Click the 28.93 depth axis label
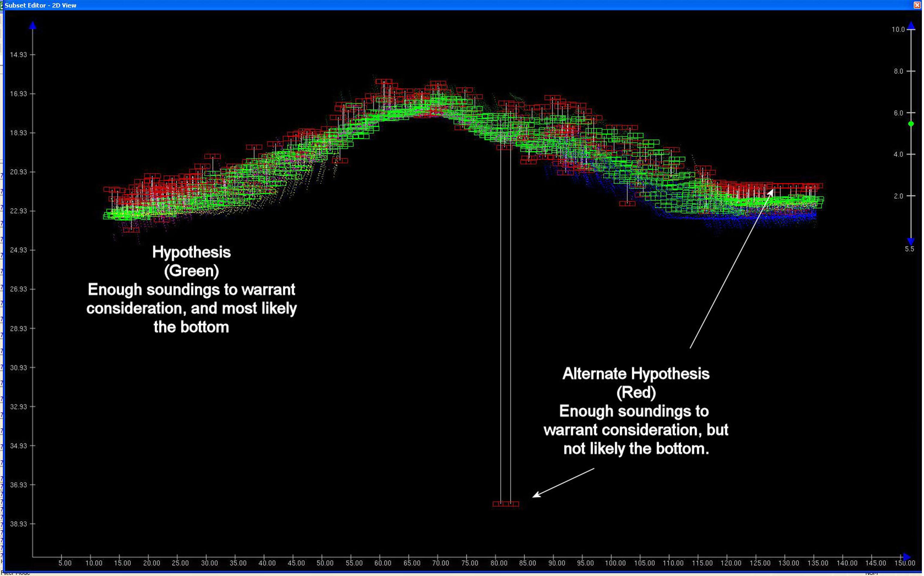Image resolution: width=924 pixels, height=576 pixels. [19, 329]
